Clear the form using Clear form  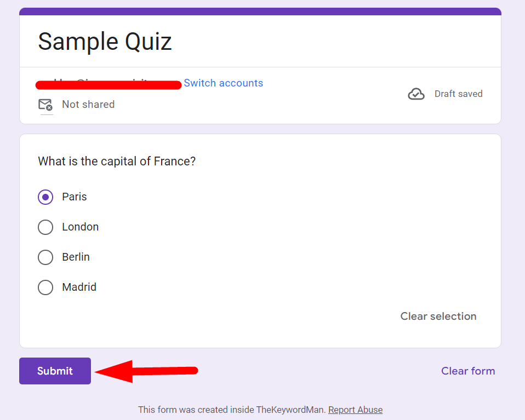click(x=467, y=371)
